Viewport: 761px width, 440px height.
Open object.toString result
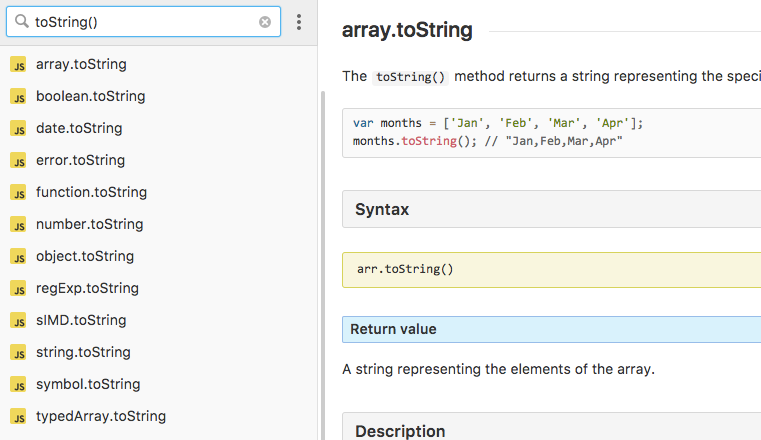159,256
